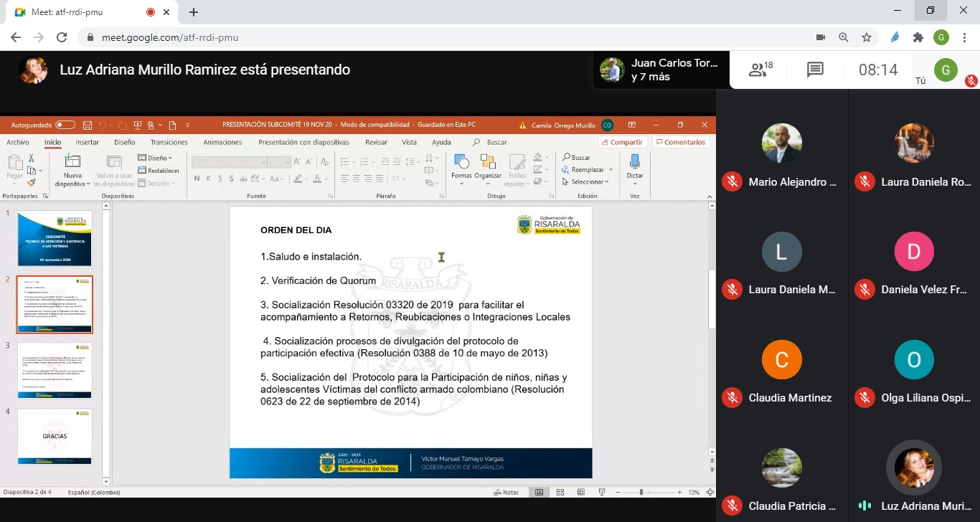Open the Meet chat panel icon
Viewport: 980px width, 522px height.
click(x=815, y=70)
